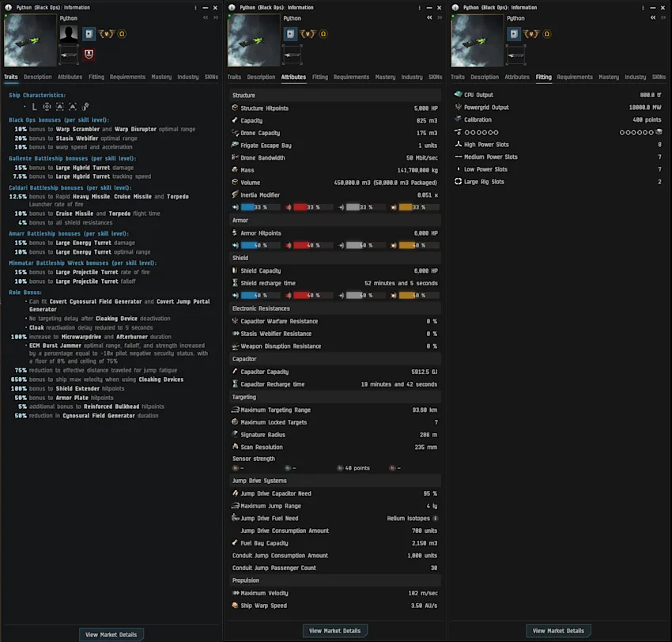Switch to Description tab in left window
Viewport: 672px width, 642px height.
(38, 77)
